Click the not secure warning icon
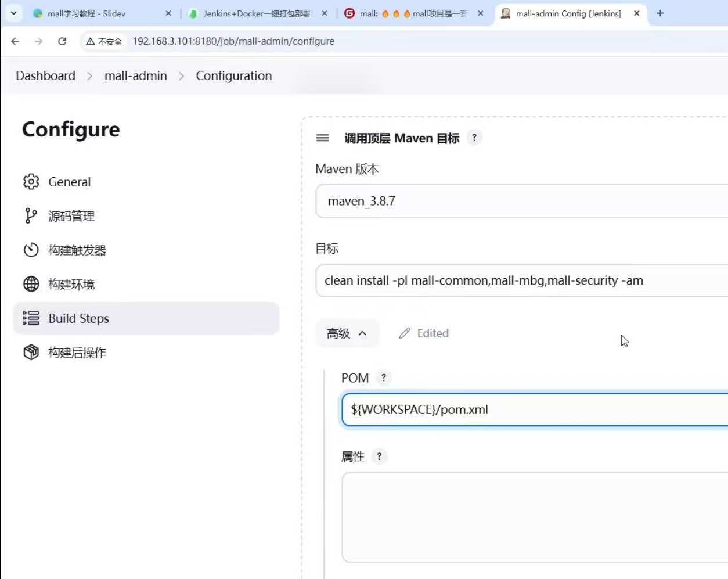This screenshot has width=728, height=579. pos(91,41)
